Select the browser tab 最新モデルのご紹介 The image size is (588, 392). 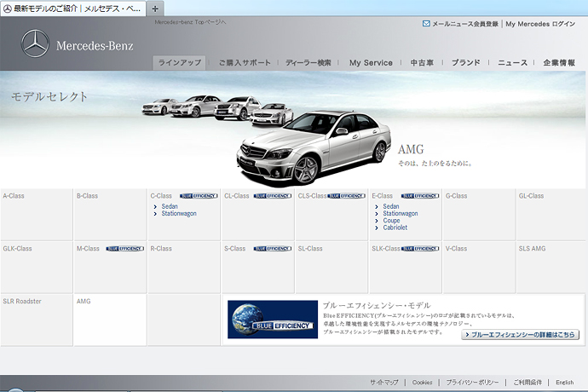click(73, 9)
